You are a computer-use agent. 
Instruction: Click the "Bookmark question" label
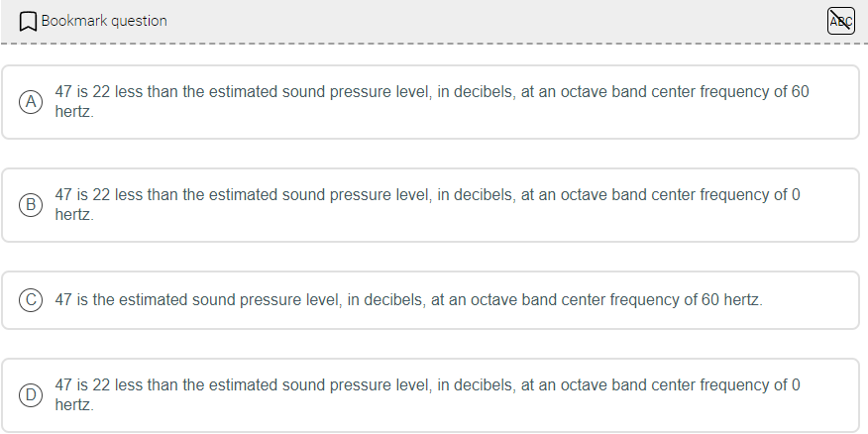104,21
